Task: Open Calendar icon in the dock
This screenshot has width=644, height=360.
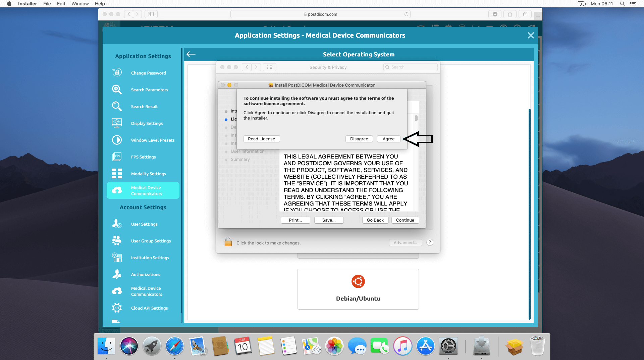Action: (243, 346)
